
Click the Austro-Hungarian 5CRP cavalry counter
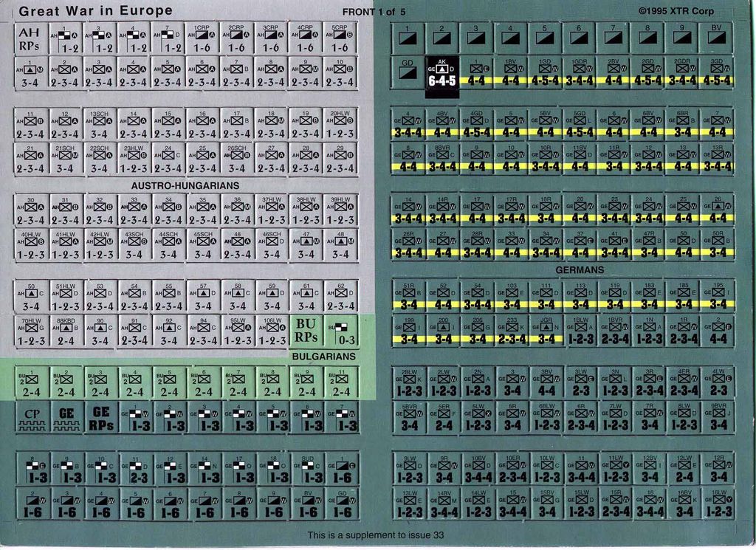(x=340, y=38)
